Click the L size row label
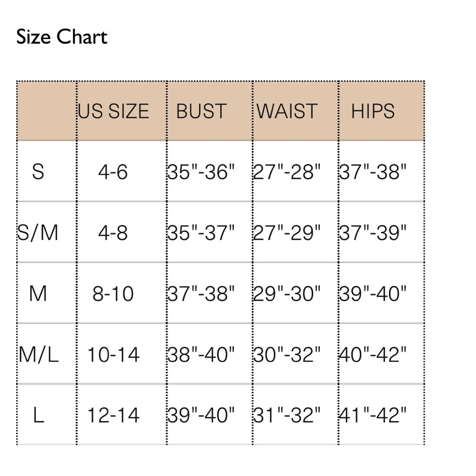This screenshot has height=476, width=476. 39,415
